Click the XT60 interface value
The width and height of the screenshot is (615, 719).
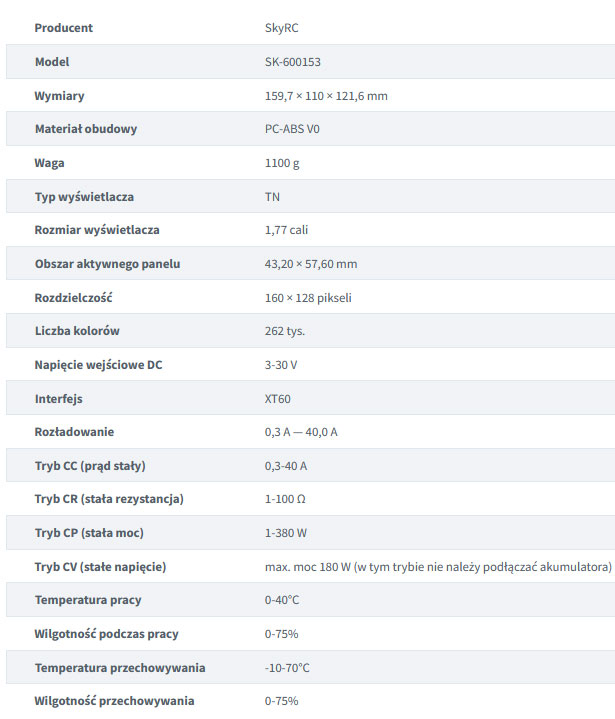[x=278, y=399]
